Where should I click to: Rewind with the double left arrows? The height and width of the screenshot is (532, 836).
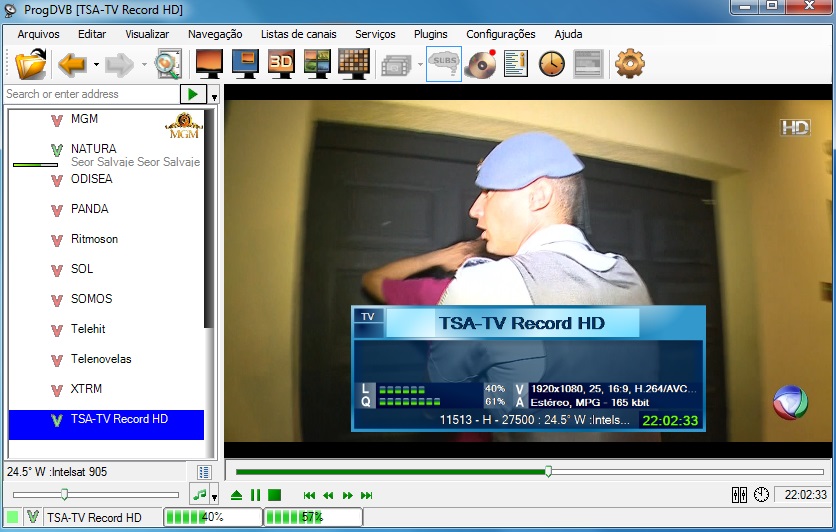[328, 496]
